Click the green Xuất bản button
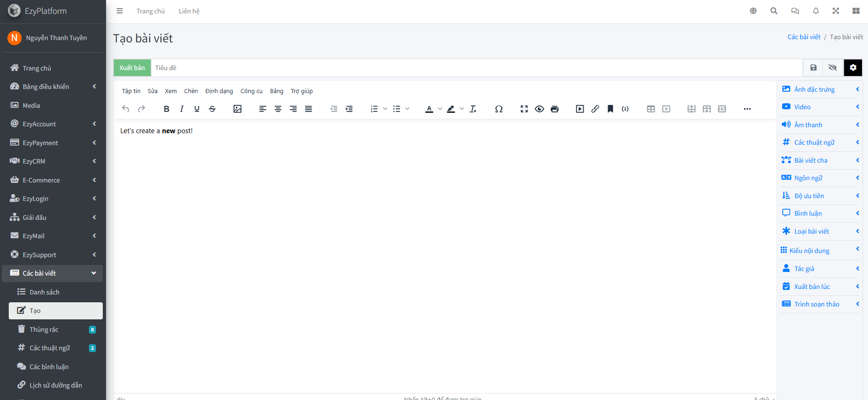 [x=132, y=68]
